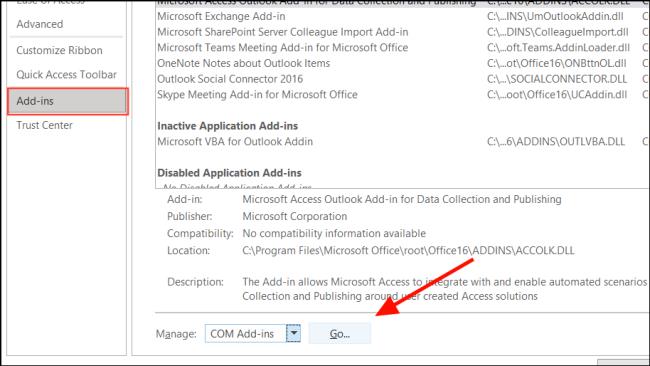This screenshot has height=366, width=650.
Task: Select Microsoft VBA for Outlook Addin
Action: (x=235, y=142)
